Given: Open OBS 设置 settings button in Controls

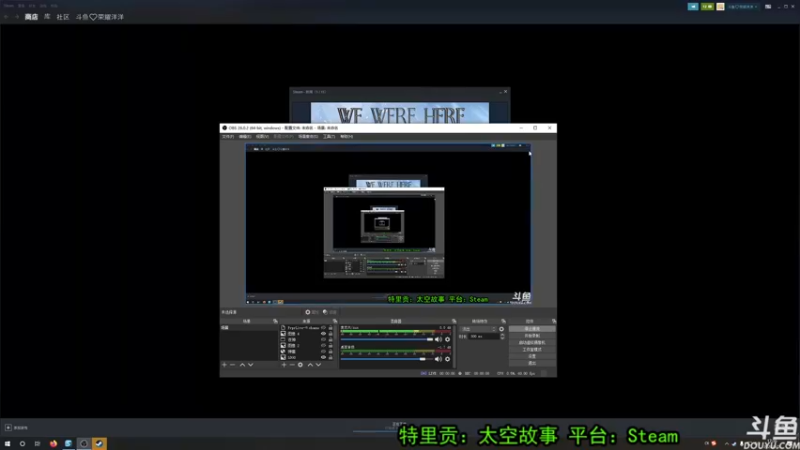Looking at the screenshot, I should click(532, 356).
